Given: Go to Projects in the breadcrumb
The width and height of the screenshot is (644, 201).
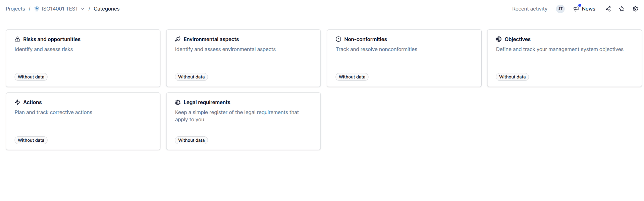Looking at the screenshot, I should [x=15, y=9].
